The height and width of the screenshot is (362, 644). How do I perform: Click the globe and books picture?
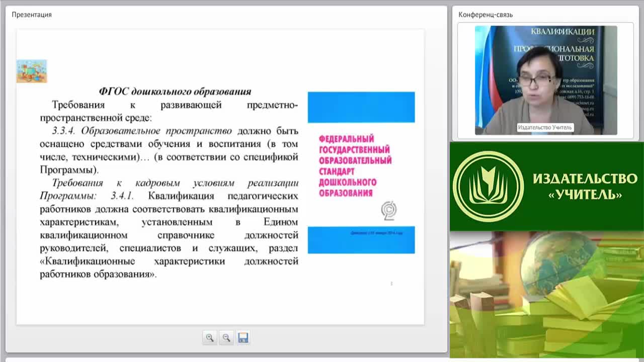[547, 295]
